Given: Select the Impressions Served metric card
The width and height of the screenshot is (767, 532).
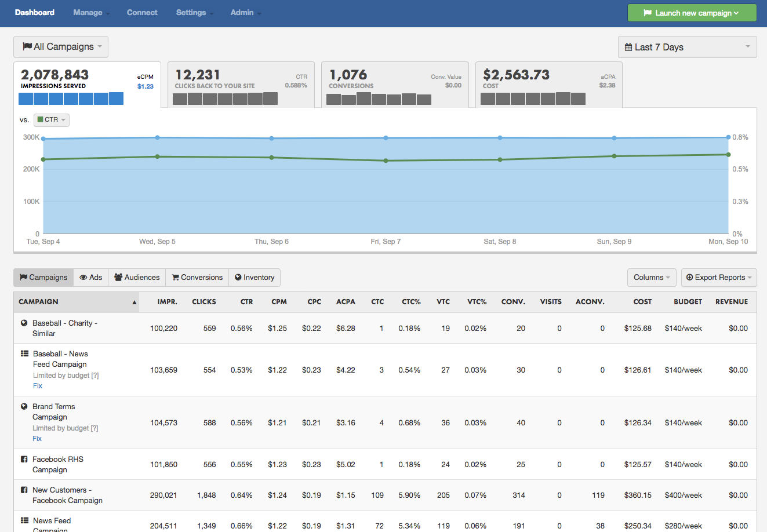Looking at the screenshot, I should coord(87,85).
